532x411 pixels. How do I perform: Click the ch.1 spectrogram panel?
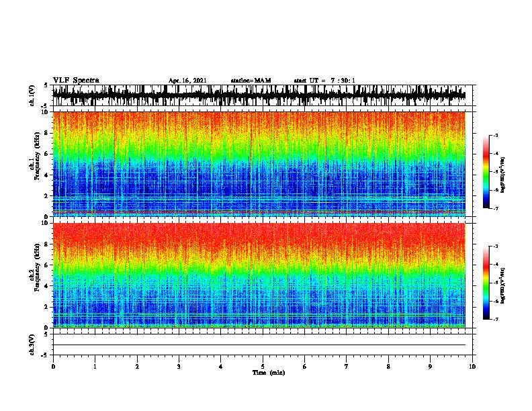coord(259,164)
